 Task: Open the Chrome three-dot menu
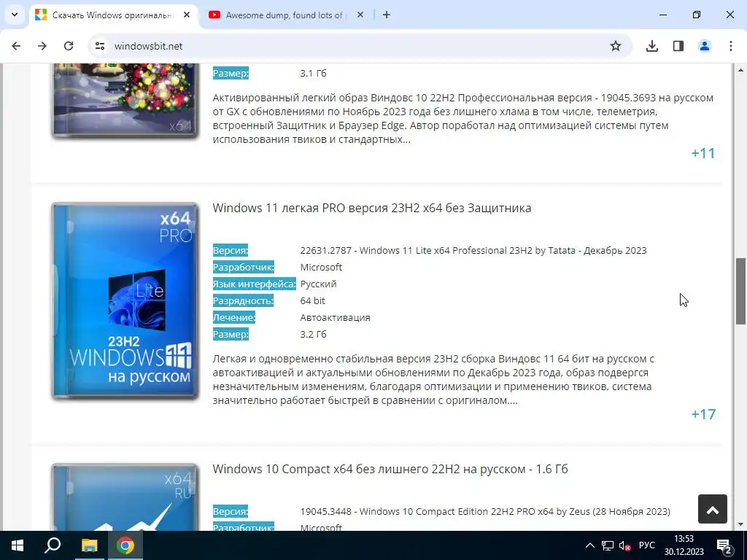tap(730, 46)
